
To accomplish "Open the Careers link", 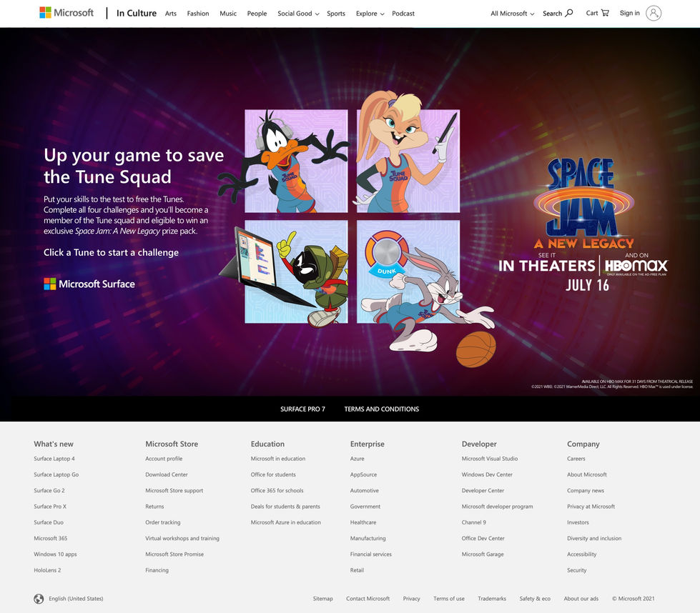I will [x=576, y=459].
